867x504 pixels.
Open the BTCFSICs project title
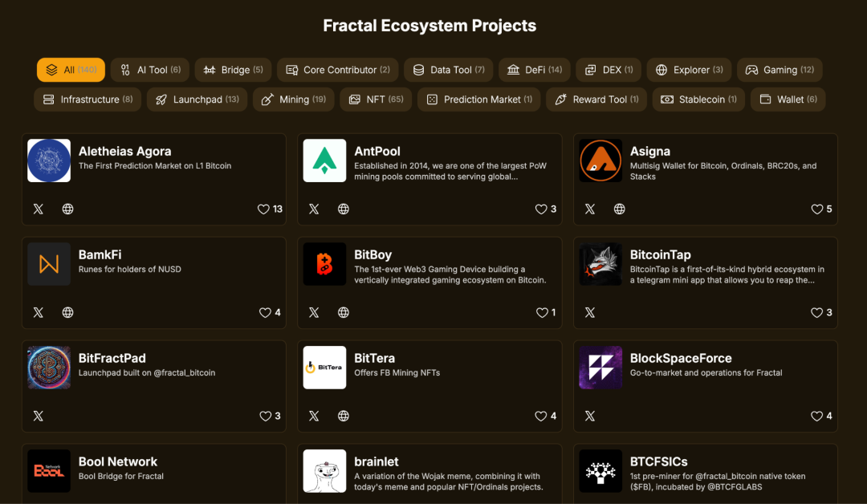[658, 461]
